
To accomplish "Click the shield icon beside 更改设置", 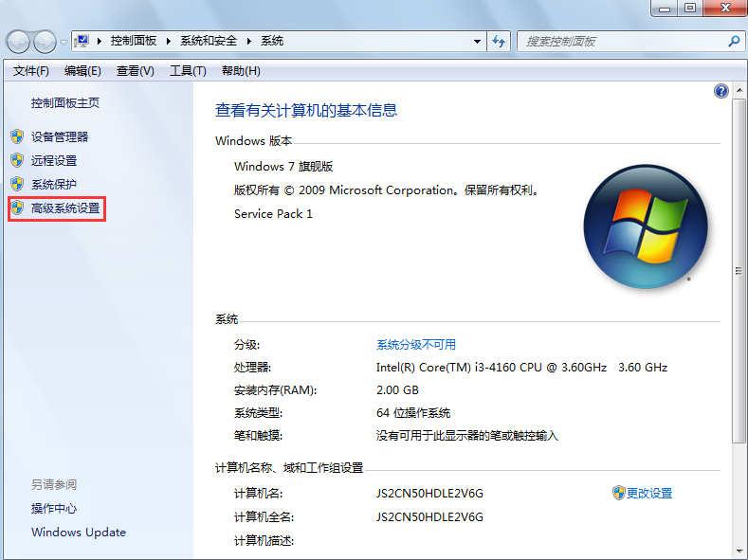I will pyautogui.click(x=618, y=493).
